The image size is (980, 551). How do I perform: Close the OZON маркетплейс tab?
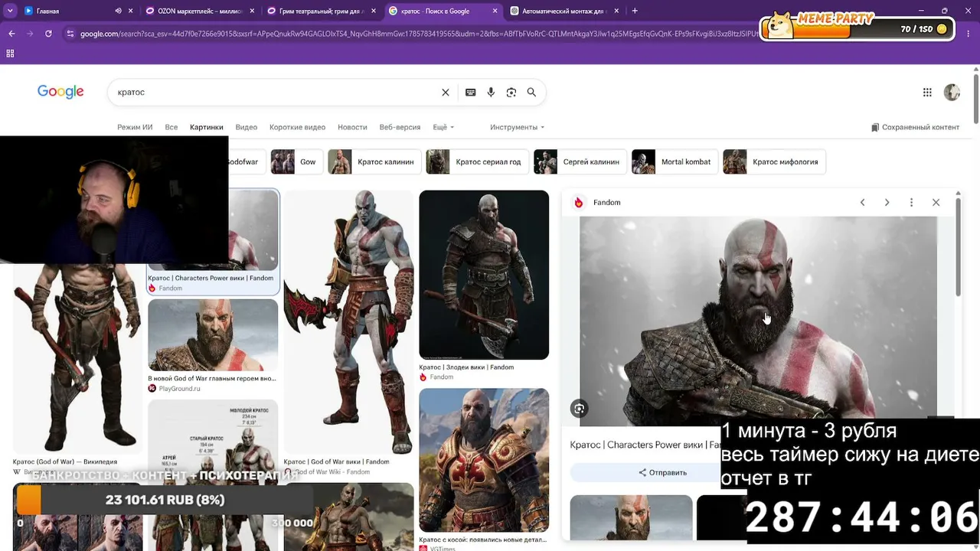point(253,11)
